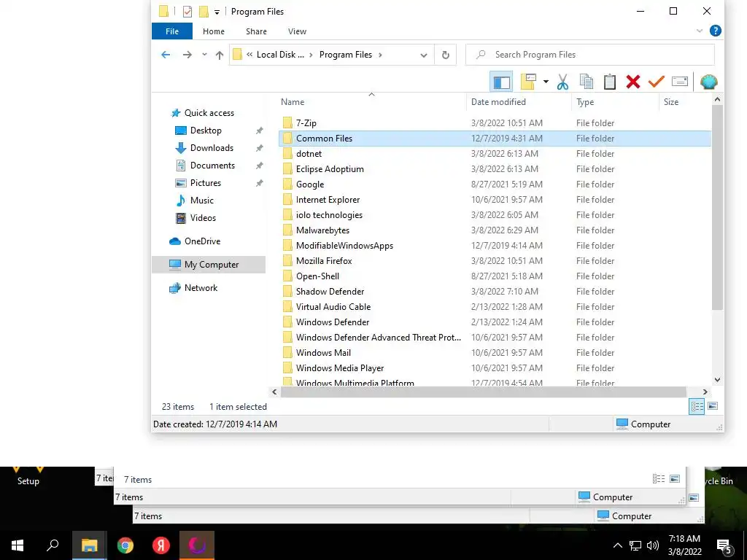Viewport: 747px width, 560px height.
Task: Open the Home ribbon tab
Action: [x=214, y=31]
